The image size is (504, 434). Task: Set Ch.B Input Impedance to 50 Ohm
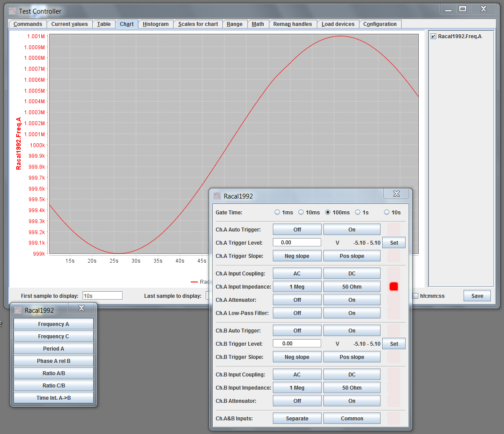[352, 387]
